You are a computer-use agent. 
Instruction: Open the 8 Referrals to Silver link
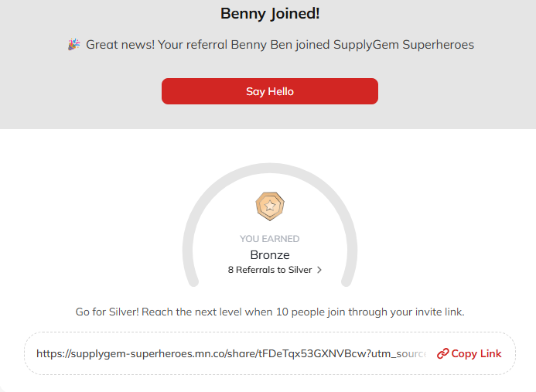pos(270,270)
